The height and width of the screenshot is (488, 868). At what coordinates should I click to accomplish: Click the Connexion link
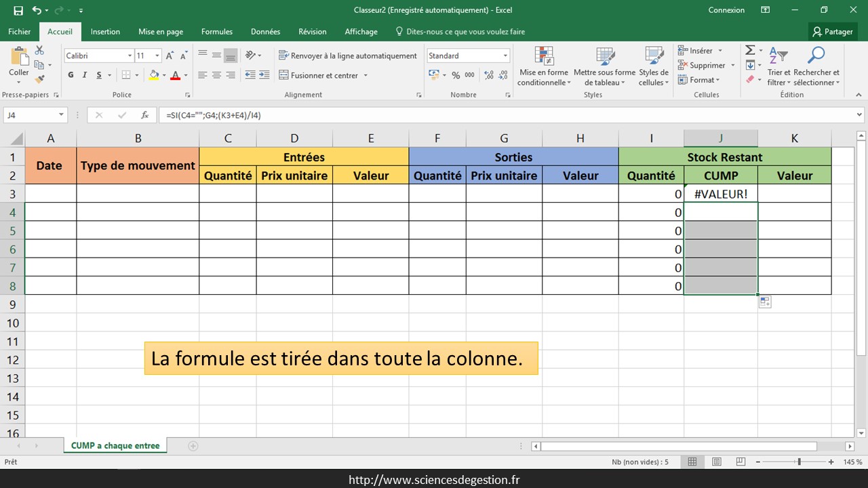click(x=726, y=10)
